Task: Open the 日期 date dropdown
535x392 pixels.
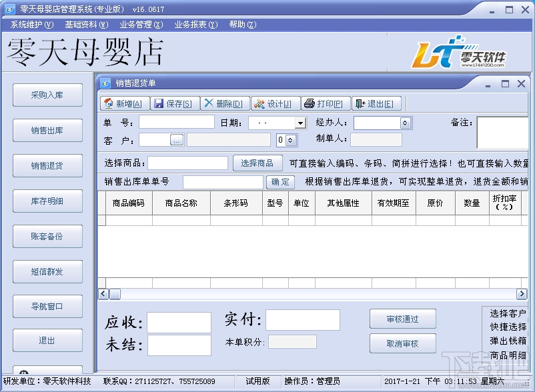Action: [299, 122]
